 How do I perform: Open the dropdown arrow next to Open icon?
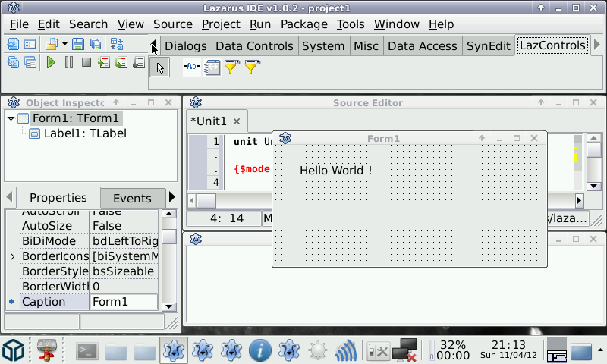pyautogui.click(x=64, y=44)
